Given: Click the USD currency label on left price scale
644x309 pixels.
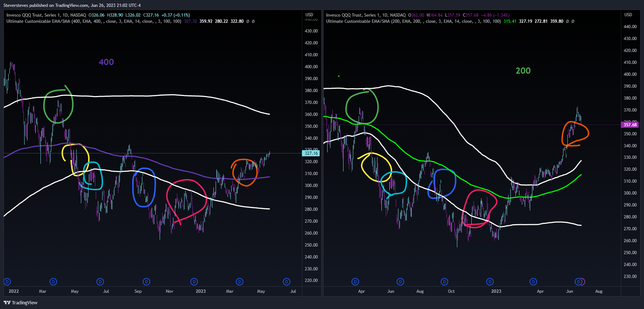Looking at the screenshot, I should (309, 15).
